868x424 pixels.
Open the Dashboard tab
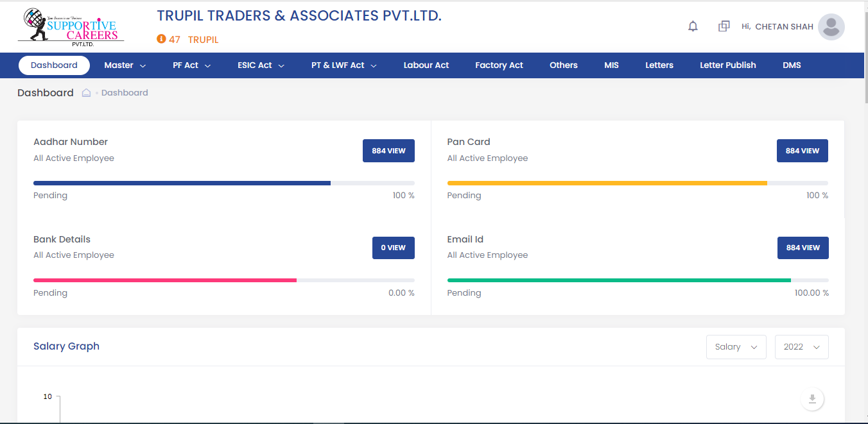click(54, 65)
